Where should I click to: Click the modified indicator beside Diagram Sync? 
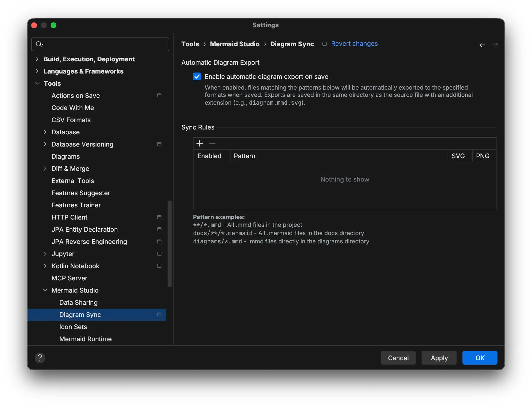coord(160,314)
